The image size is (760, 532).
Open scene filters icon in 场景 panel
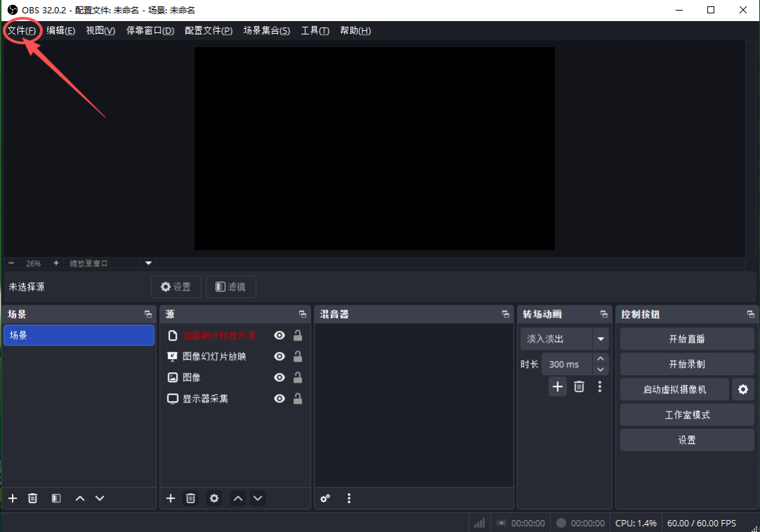(56, 498)
